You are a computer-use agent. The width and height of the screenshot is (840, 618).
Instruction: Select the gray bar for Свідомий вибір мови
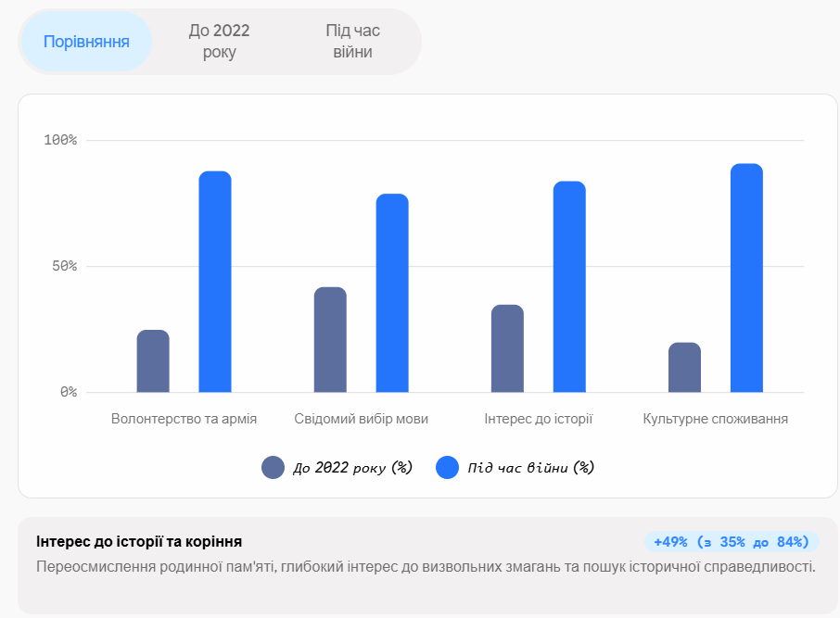click(331, 339)
